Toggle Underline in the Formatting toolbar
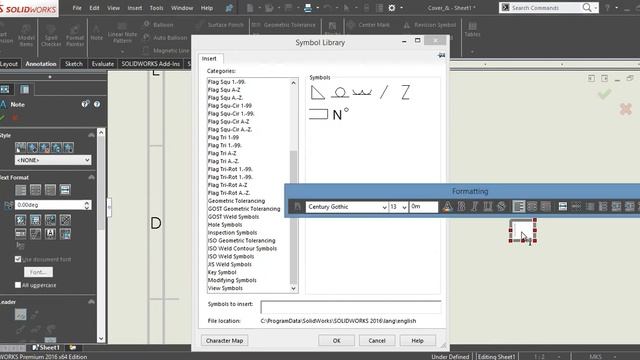The image size is (640, 360). click(488, 207)
